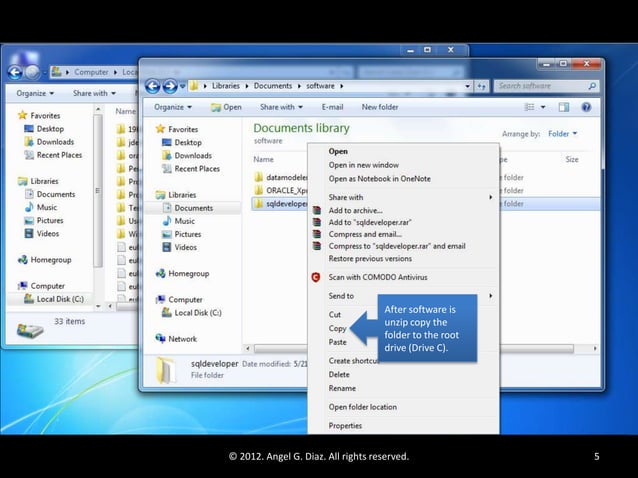
Task: Click the E-mail toolbar button
Action: point(332,107)
